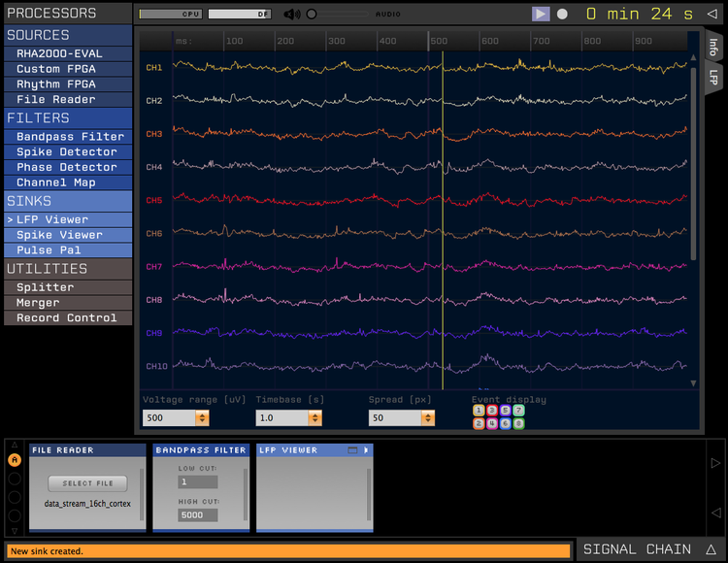Click the High Cut value field
The image size is (728, 563).
tap(197, 514)
